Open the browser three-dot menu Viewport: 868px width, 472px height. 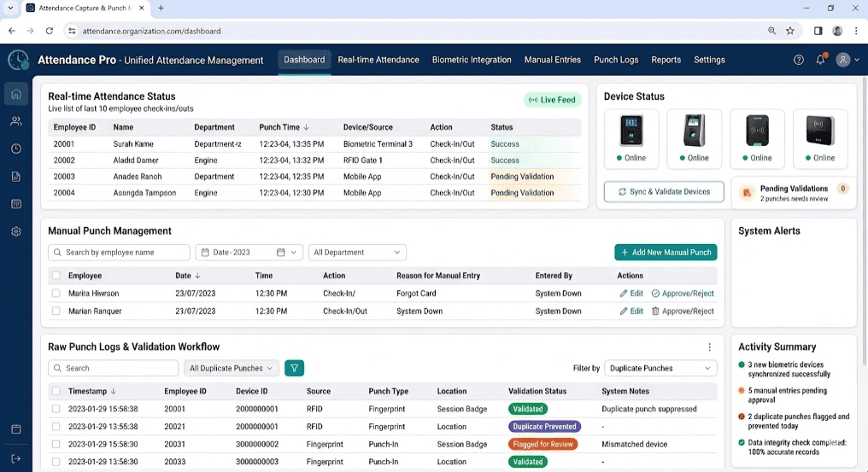pyautogui.click(x=856, y=31)
